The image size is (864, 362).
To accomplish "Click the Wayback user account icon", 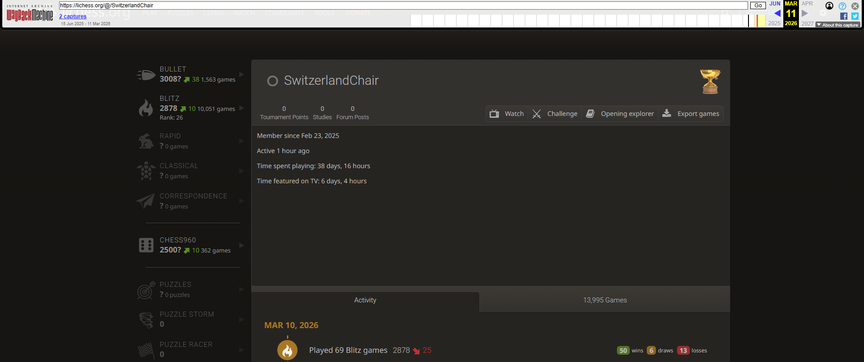I will tap(829, 6).
